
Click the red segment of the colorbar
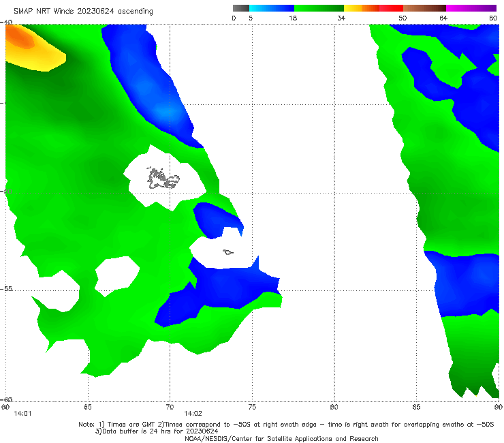tap(391, 8)
